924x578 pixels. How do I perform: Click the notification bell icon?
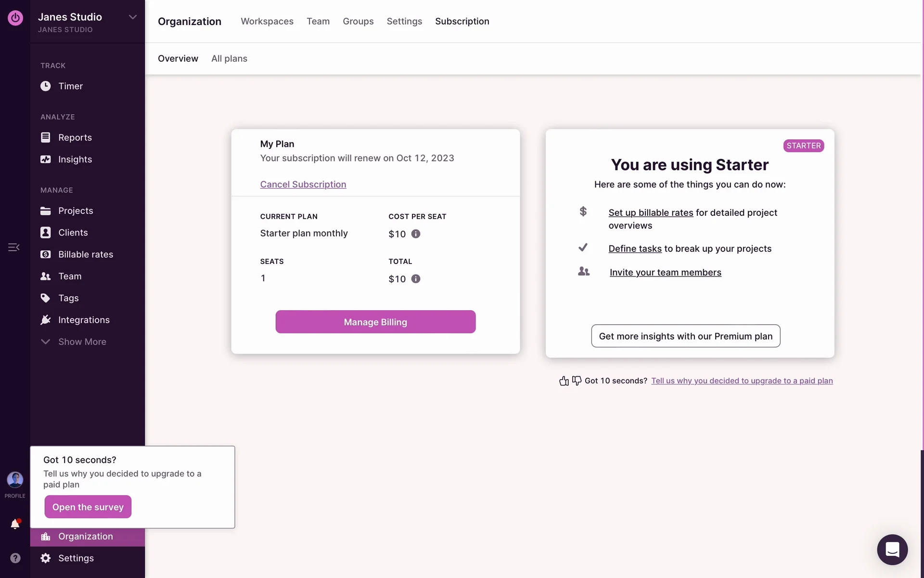[15, 524]
